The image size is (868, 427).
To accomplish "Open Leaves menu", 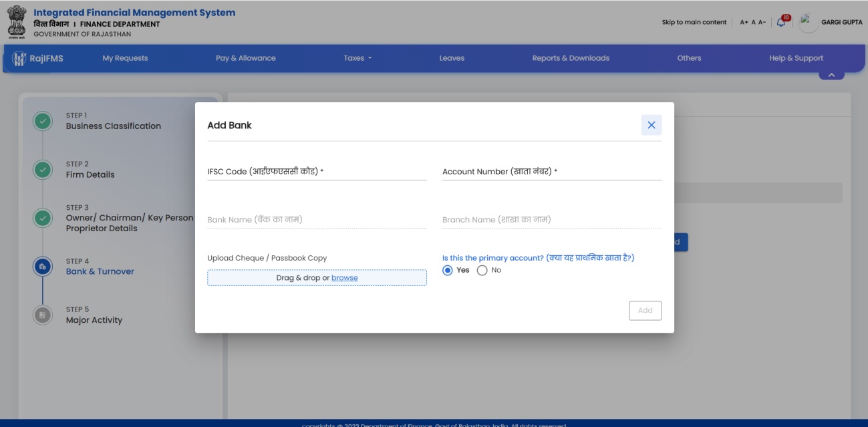I will (452, 58).
